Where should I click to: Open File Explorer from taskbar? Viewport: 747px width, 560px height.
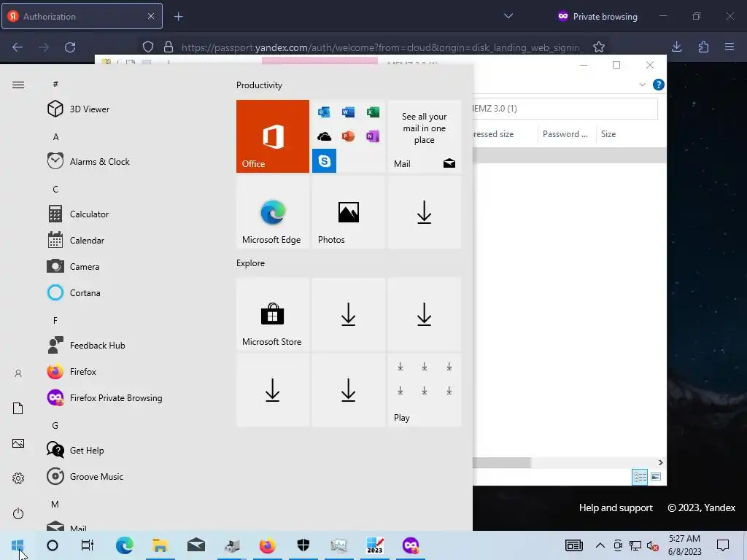coord(160,545)
